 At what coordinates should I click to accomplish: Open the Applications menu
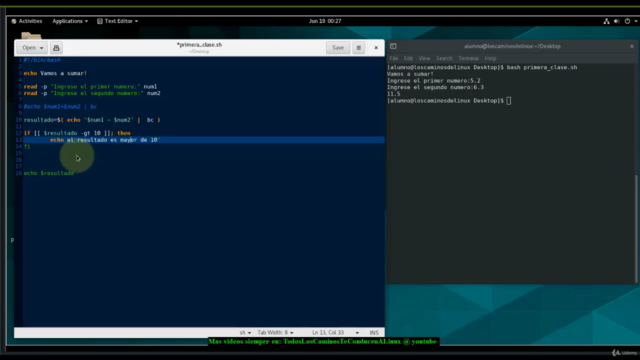click(x=70, y=21)
